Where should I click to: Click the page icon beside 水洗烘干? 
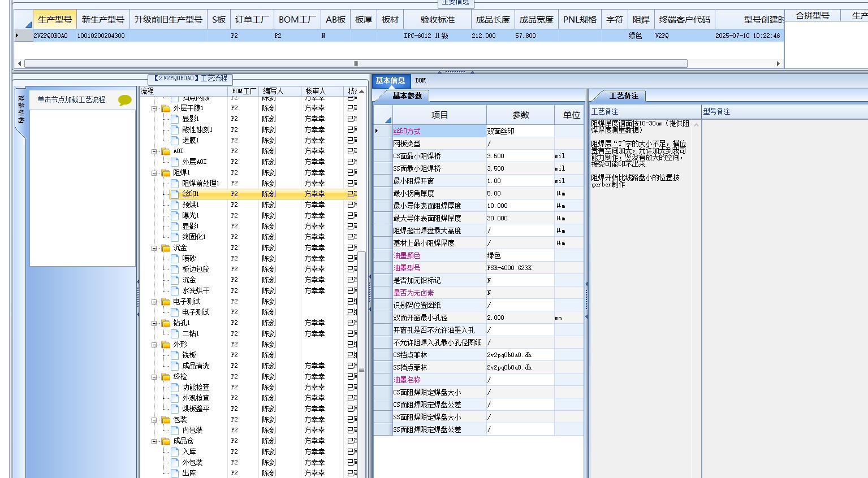[175, 290]
